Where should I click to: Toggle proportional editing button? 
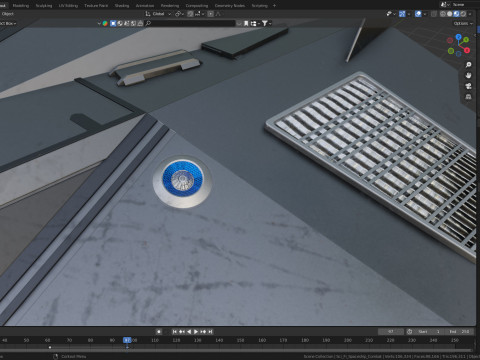point(211,14)
